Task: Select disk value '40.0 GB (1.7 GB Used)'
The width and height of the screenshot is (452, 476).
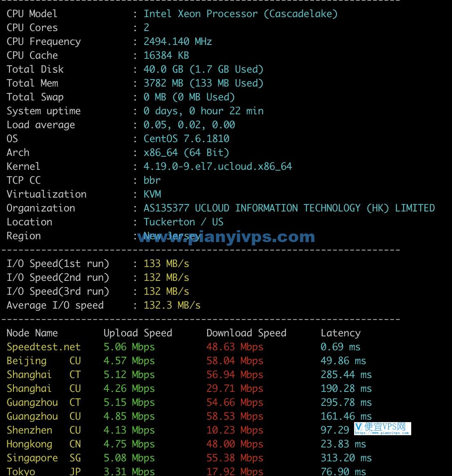Action: tap(203, 69)
